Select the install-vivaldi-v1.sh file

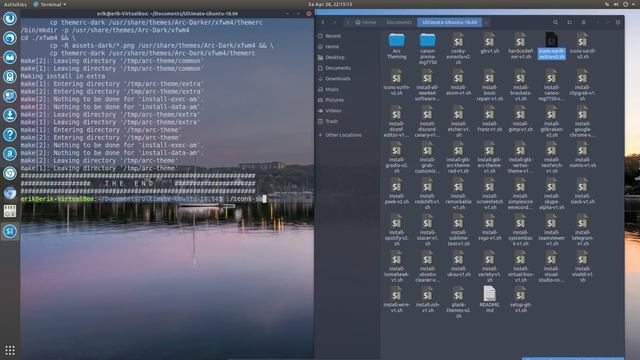tap(582, 267)
